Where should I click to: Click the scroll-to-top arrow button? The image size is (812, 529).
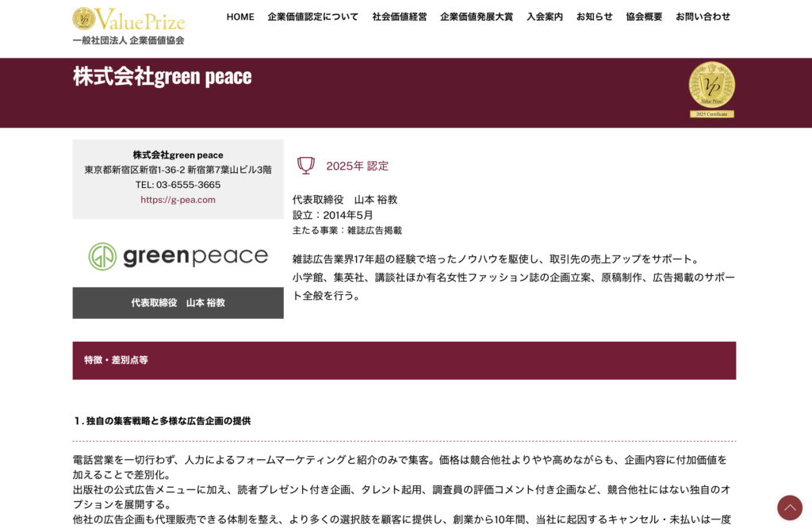[x=790, y=508]
